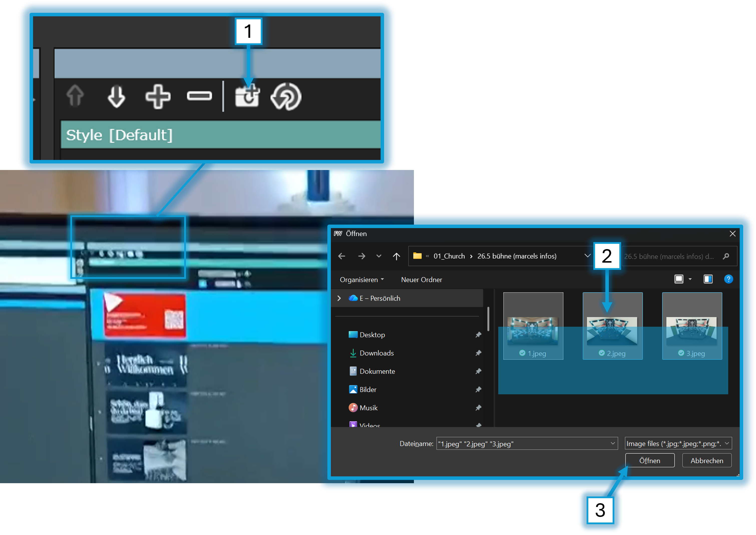
Task: Open the help question mark icon
Action: point(728,279)
